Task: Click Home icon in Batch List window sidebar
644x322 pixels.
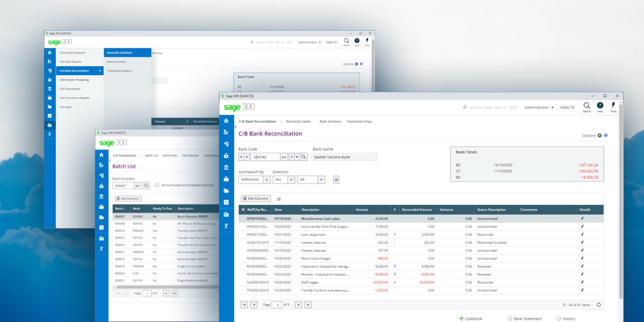Action: click(x=101, y=155)
